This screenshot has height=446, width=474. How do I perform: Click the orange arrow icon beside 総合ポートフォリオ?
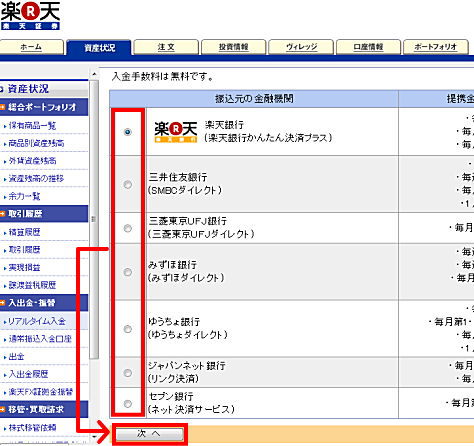3,107
